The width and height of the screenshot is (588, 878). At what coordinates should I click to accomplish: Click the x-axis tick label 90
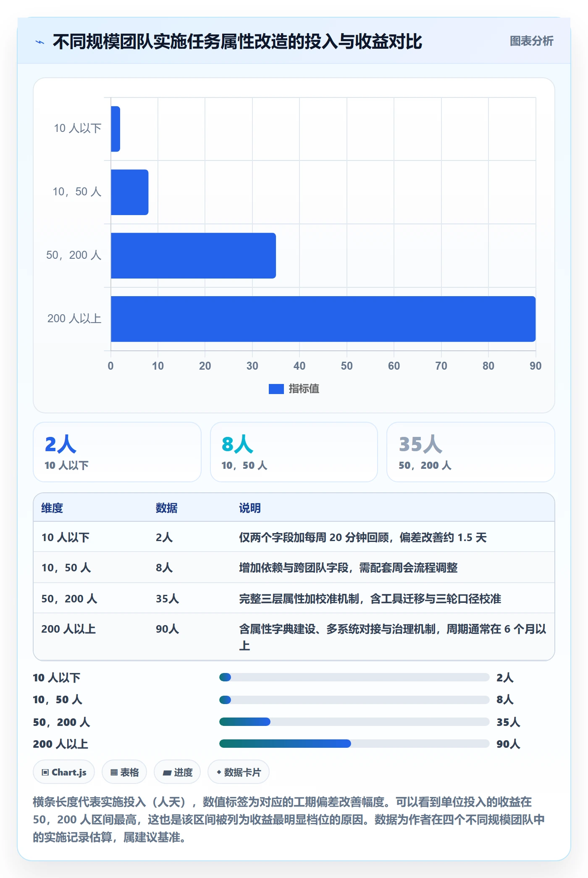coord(535,366)
